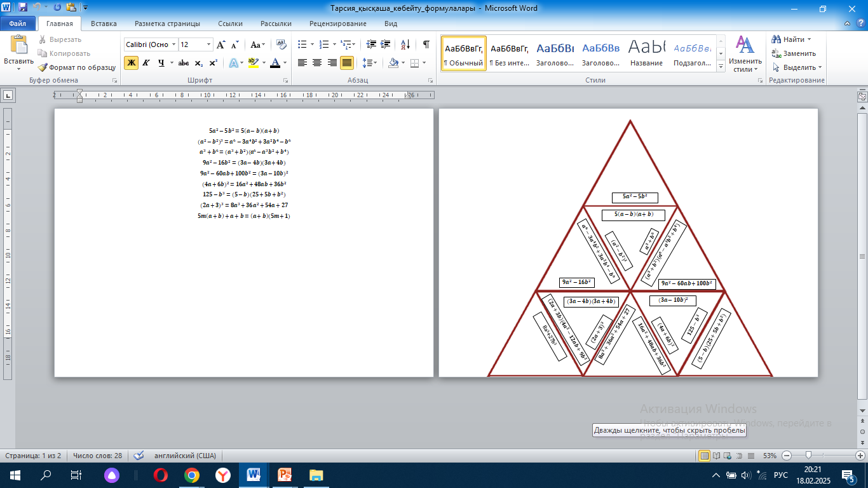
Task: Apply superscript formatting
Action: pos(213,63)
